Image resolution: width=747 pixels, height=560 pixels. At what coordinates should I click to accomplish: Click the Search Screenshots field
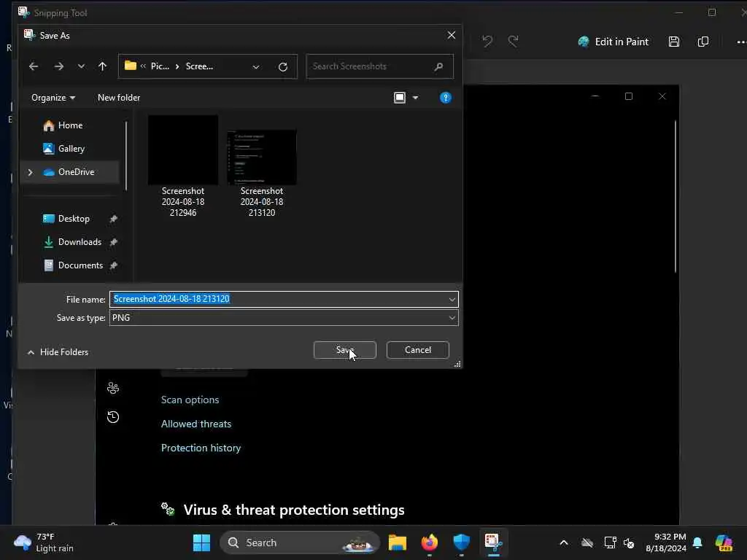tap(379, 66)
